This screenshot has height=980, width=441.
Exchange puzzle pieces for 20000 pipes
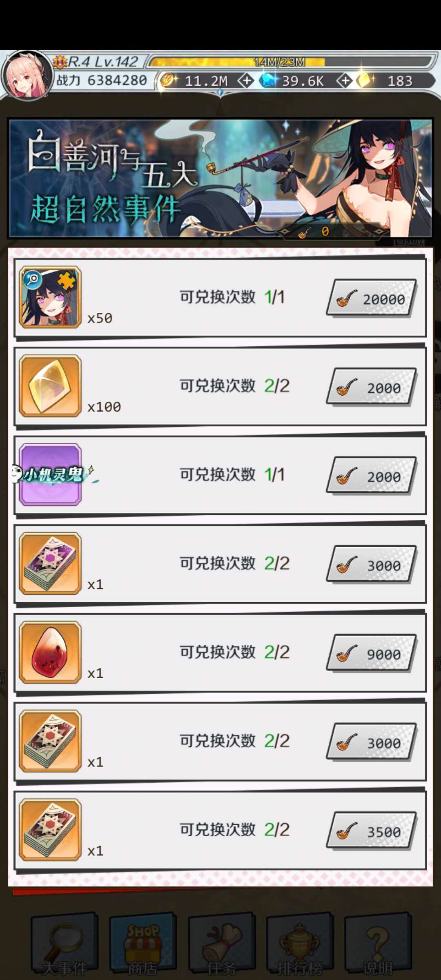pyautogui.click(x=371, y=298)
